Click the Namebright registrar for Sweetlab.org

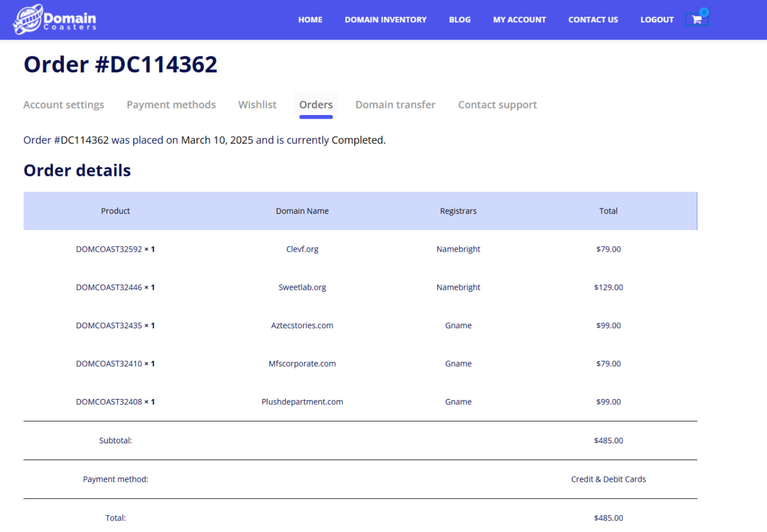(458, 288)
